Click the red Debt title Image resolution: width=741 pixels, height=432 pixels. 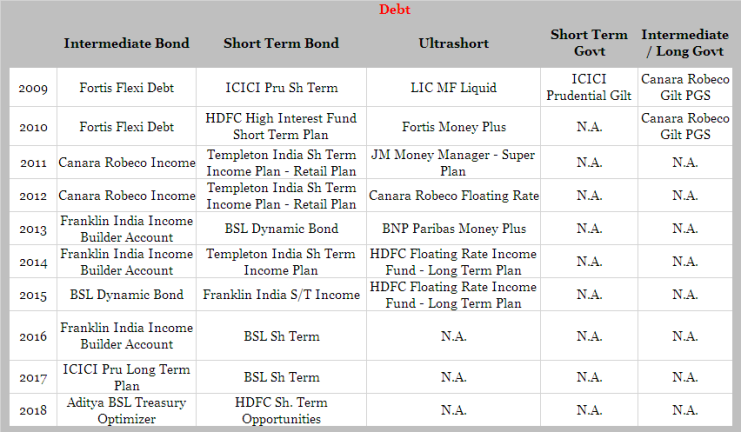click(x=395, y=9)
